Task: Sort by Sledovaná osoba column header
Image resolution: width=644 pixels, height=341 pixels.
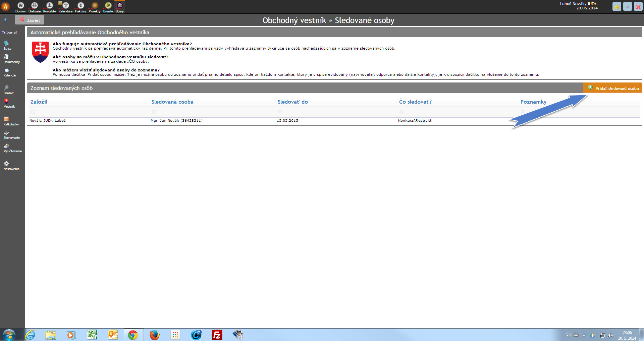Action: (172, 102)
